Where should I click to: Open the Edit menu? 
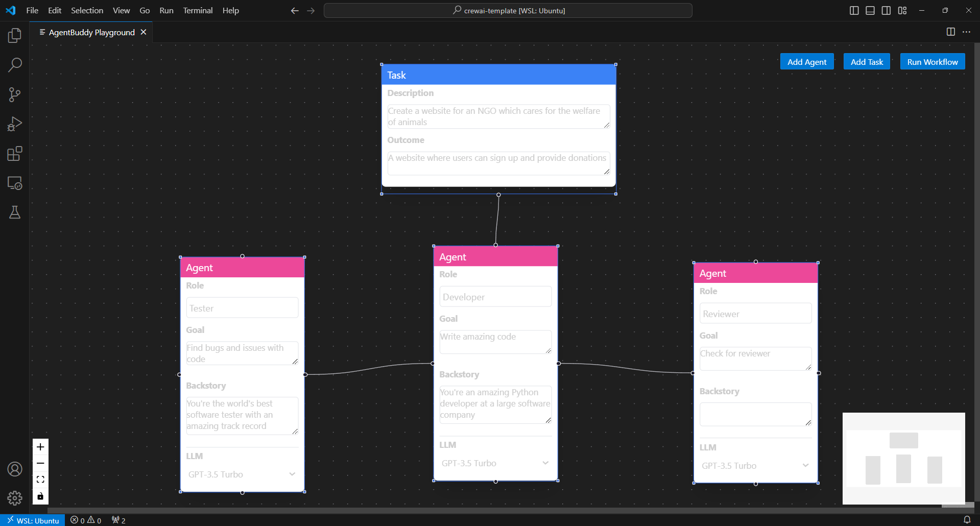[x=55, y=10]
